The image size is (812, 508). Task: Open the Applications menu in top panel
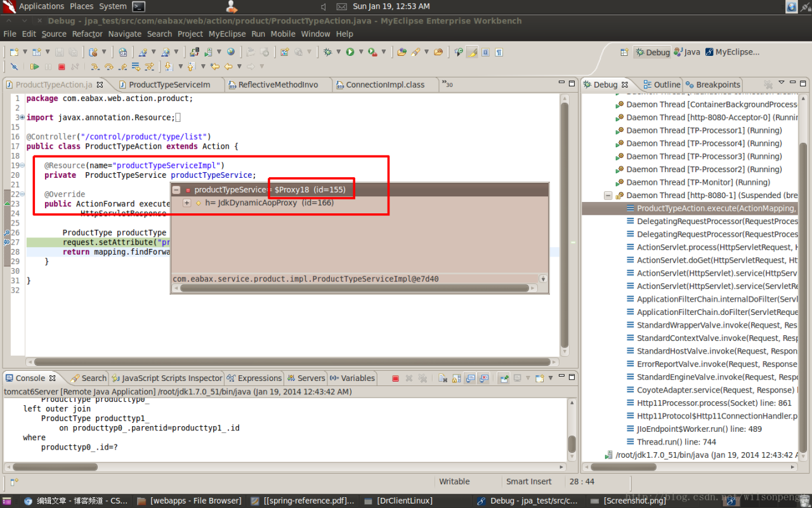41,6
